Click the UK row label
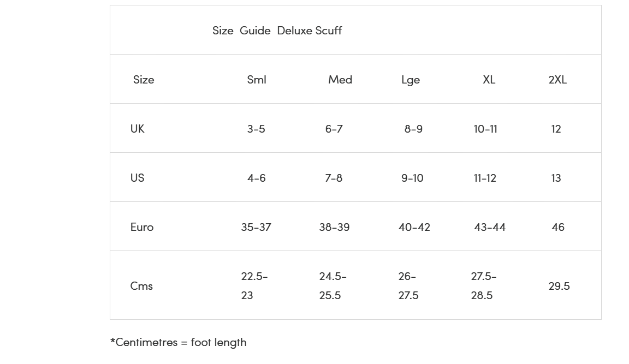 (137, 129)
